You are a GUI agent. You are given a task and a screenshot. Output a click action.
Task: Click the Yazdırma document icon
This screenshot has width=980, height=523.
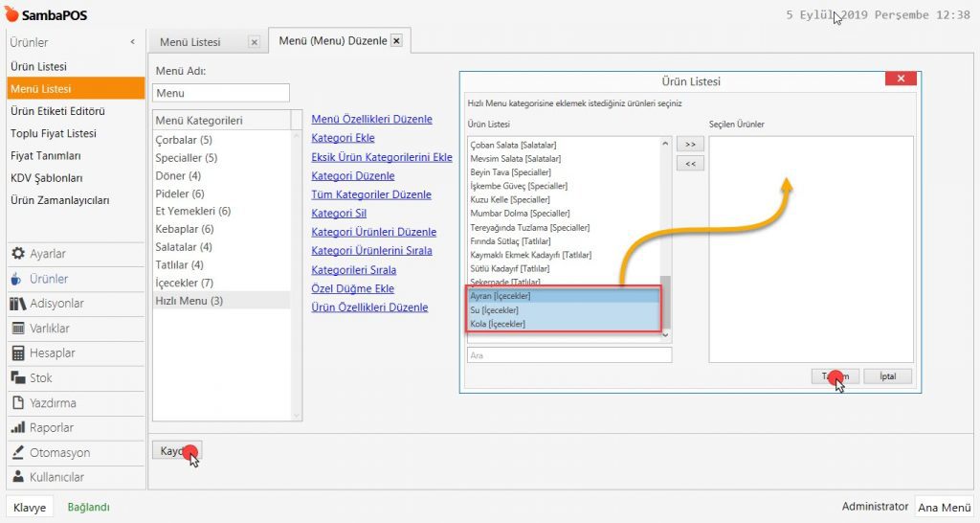pos(17,403)
